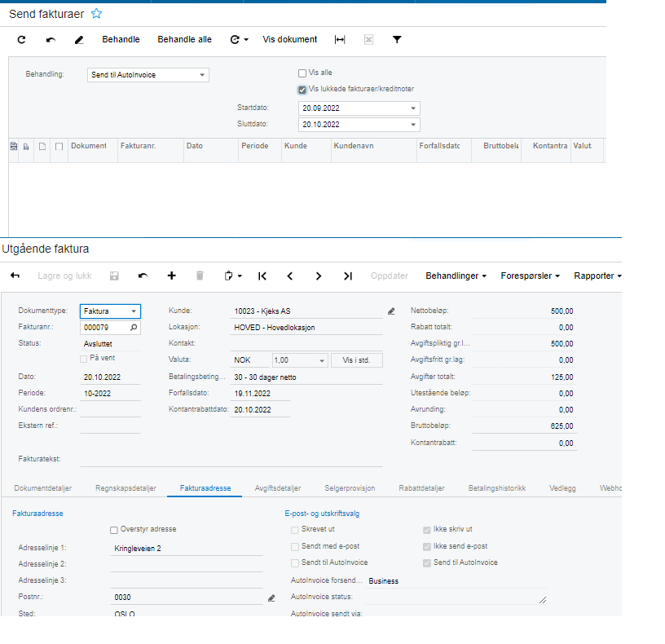The width and height of the screenshot is (665, 644).
Task: Click the notes column header icon
Action: (14, 147)
